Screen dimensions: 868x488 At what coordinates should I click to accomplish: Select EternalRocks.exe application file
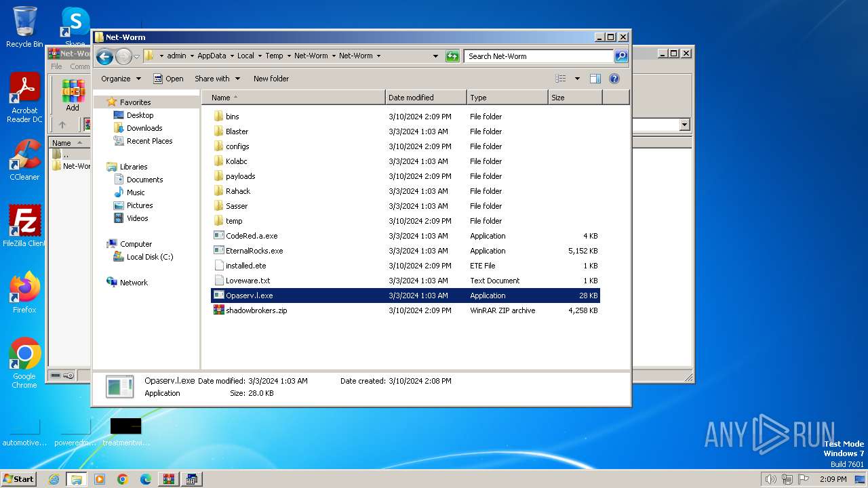click(x=254, y=251)
